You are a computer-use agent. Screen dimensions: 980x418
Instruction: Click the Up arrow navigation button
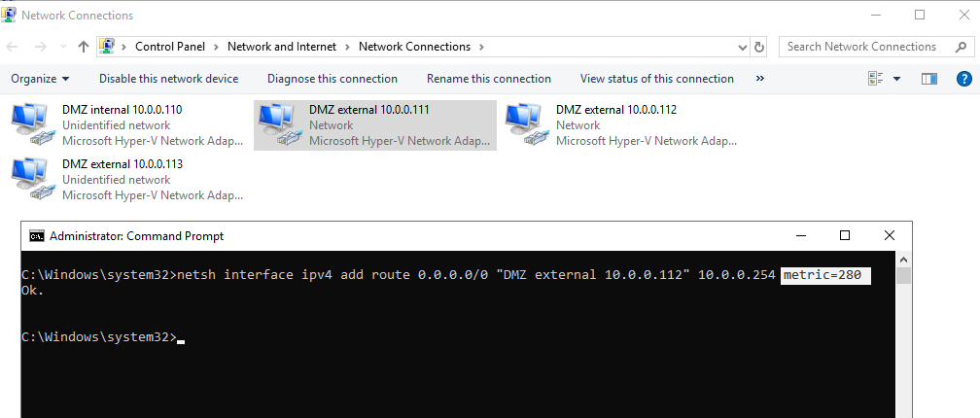[84, 47]
